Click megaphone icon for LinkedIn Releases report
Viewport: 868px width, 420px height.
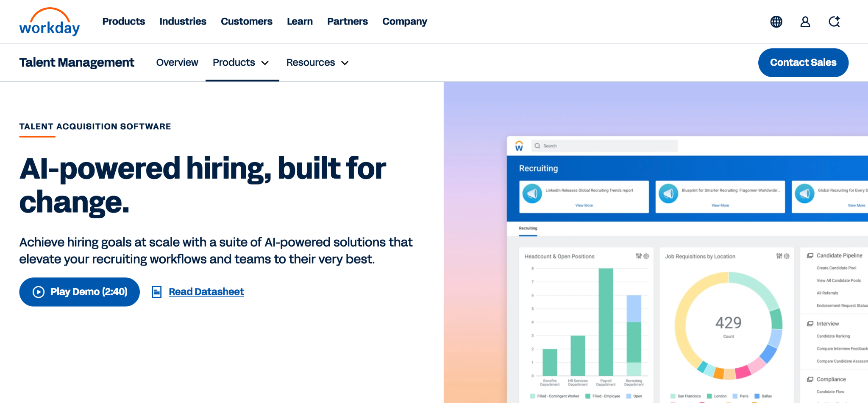click(x=532, y=193)
